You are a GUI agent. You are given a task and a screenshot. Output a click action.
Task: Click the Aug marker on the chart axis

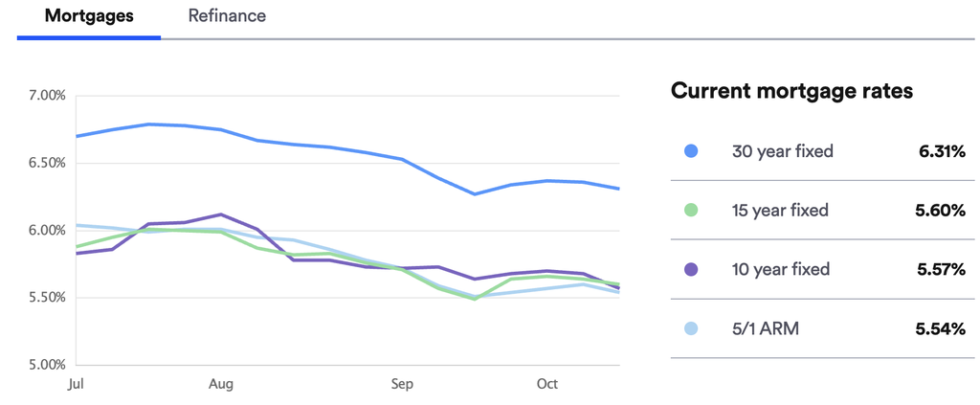(x=221, y=384)
